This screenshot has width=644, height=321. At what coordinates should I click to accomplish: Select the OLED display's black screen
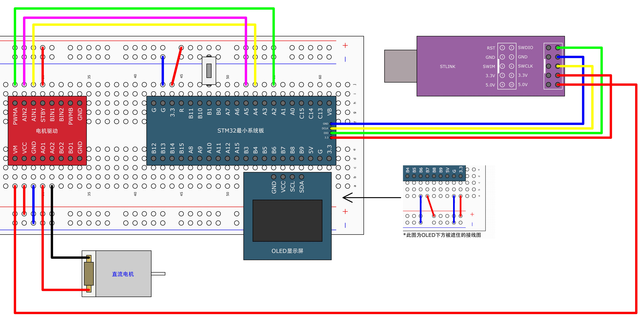point(287,221)
